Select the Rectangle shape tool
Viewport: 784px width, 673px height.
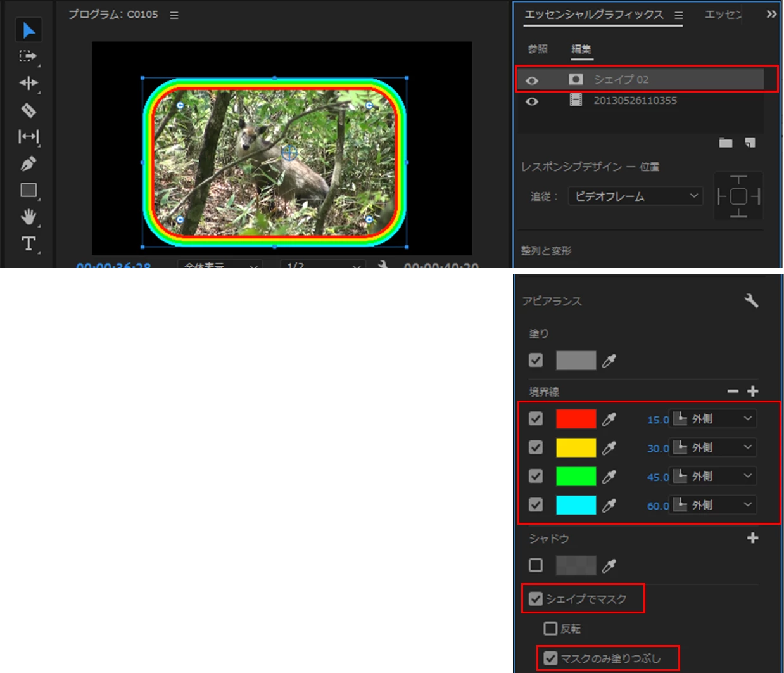pyautogui.click(x=28, y=190)
